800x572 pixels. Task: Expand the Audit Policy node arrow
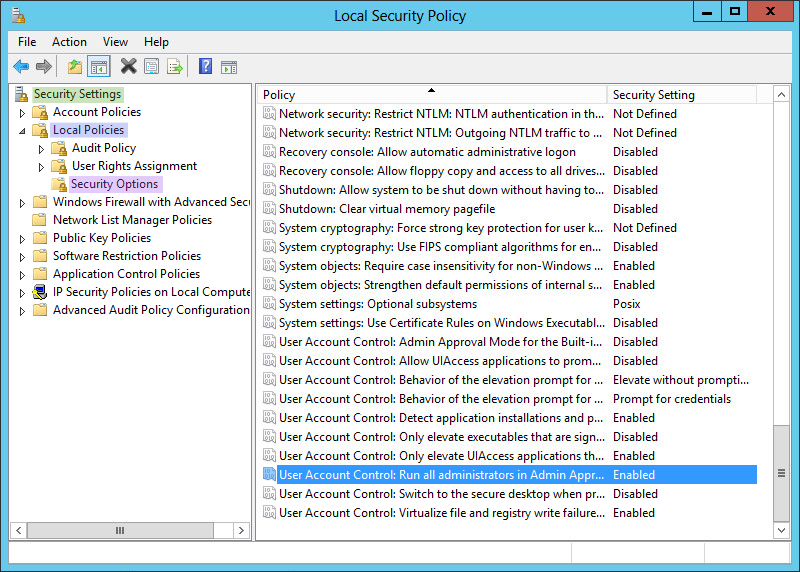coord(42,148)
